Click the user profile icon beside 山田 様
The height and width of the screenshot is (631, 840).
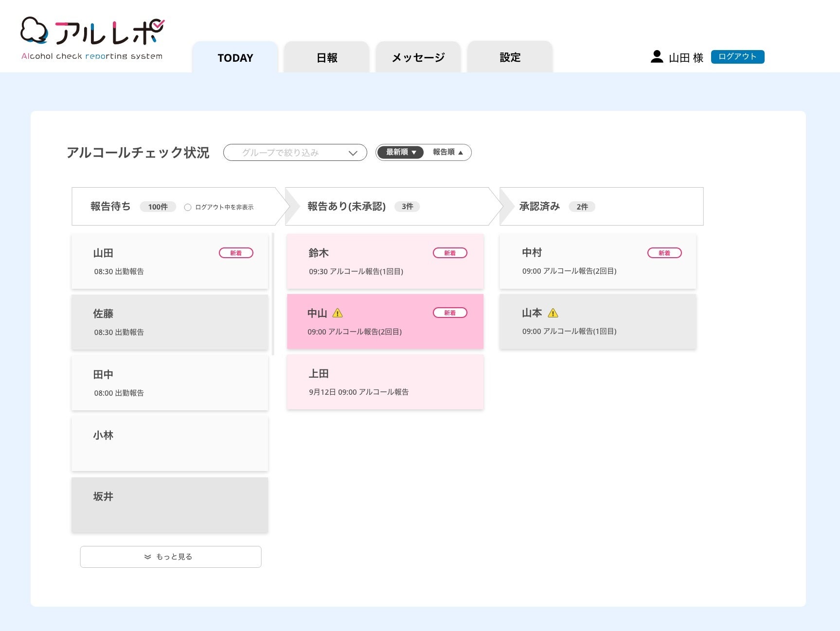pos(657,57)
